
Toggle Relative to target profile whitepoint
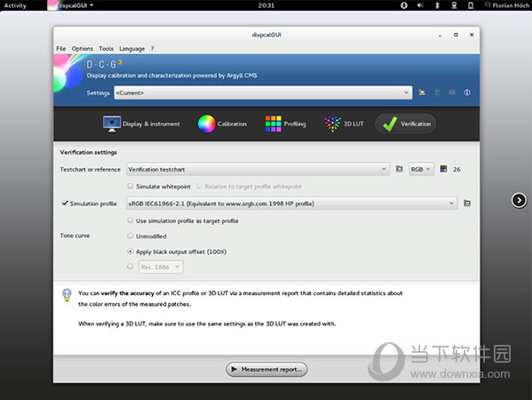tap(199, 186)
